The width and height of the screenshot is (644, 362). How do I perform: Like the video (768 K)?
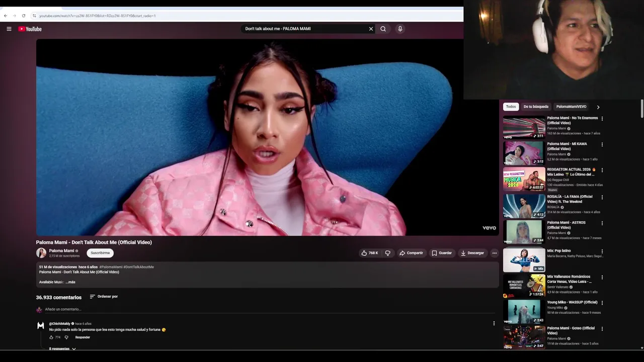tap(370, 253)
